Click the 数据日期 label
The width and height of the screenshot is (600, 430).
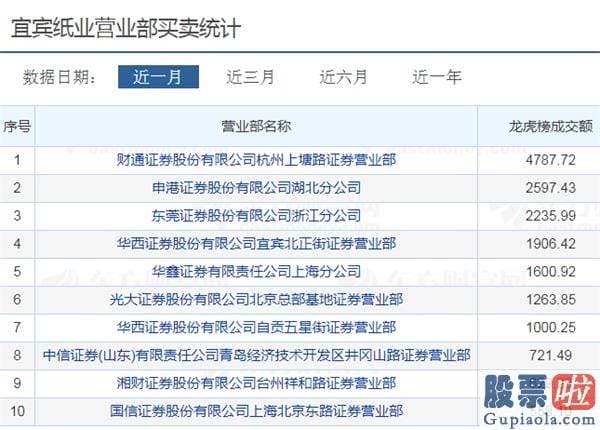coord(59,77)
